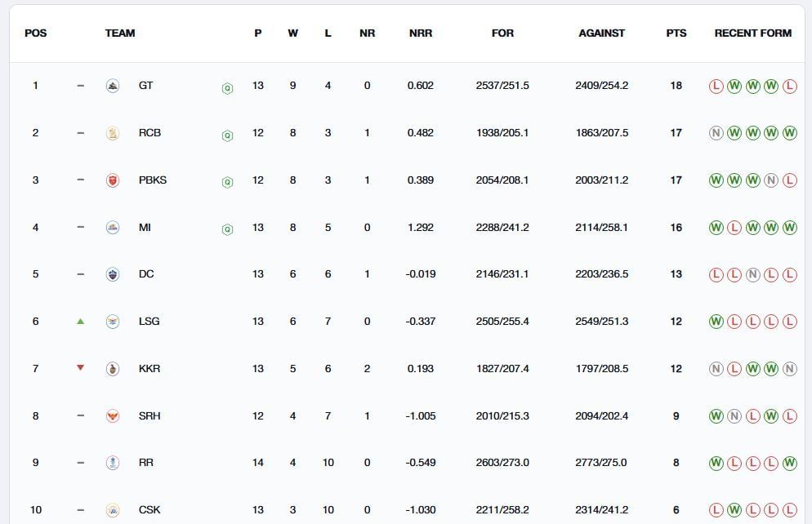
Task: Click the MI team logo icon
Action: pos(113,228)
